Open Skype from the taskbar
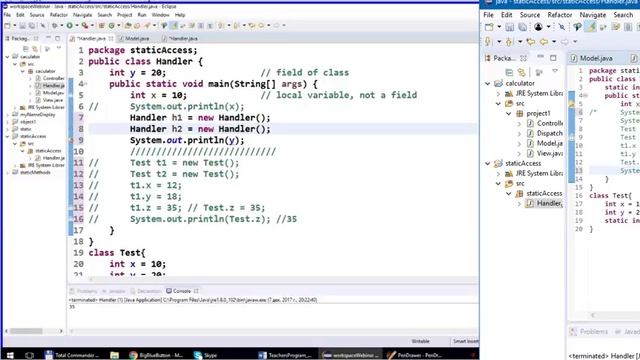 point(206,355)
